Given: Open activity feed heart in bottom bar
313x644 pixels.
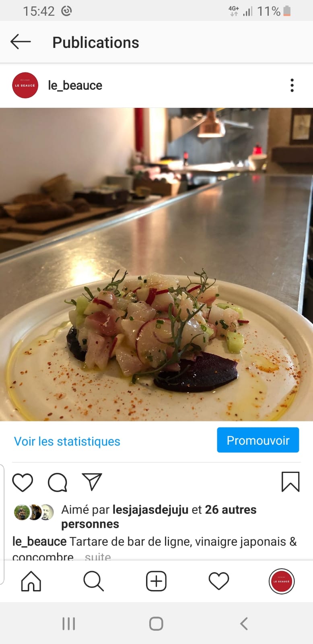Looking at the screenshot, I should (x=219, y=581).
